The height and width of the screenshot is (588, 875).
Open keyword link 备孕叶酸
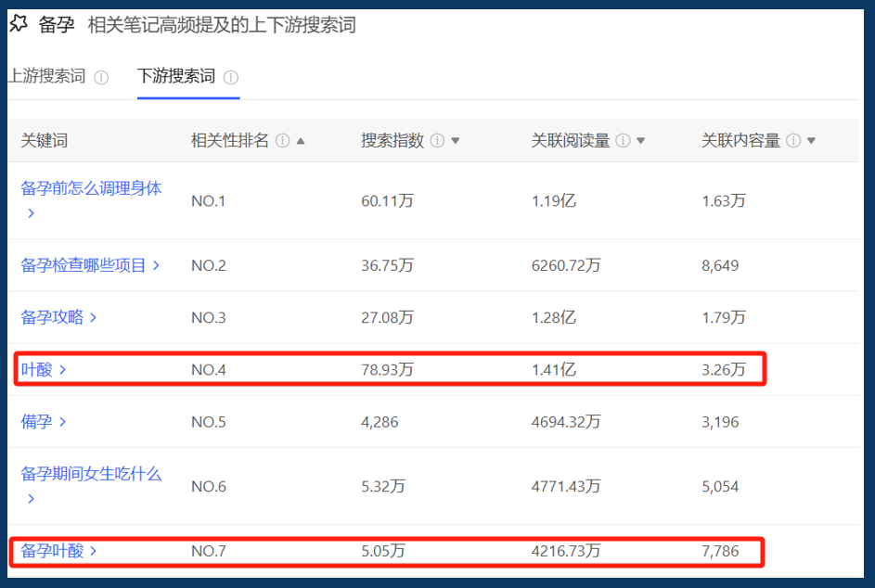[52, 551]
